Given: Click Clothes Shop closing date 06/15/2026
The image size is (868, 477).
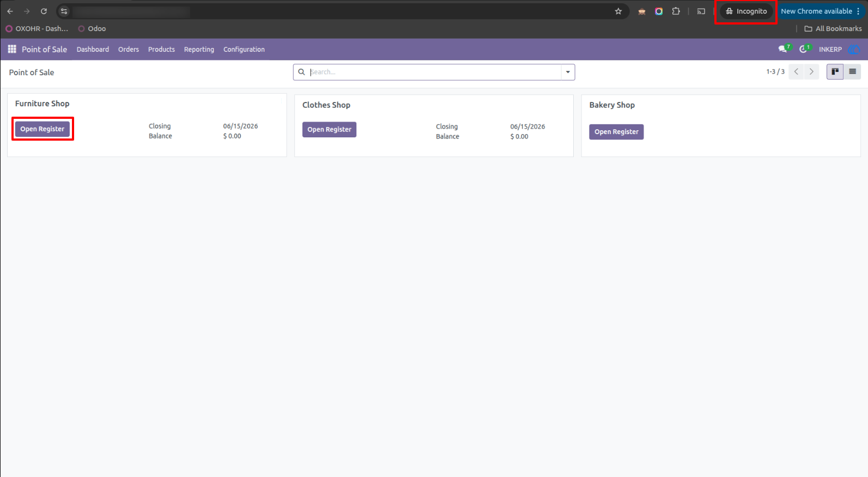Looking at the screenshot, I should (527, 126).
